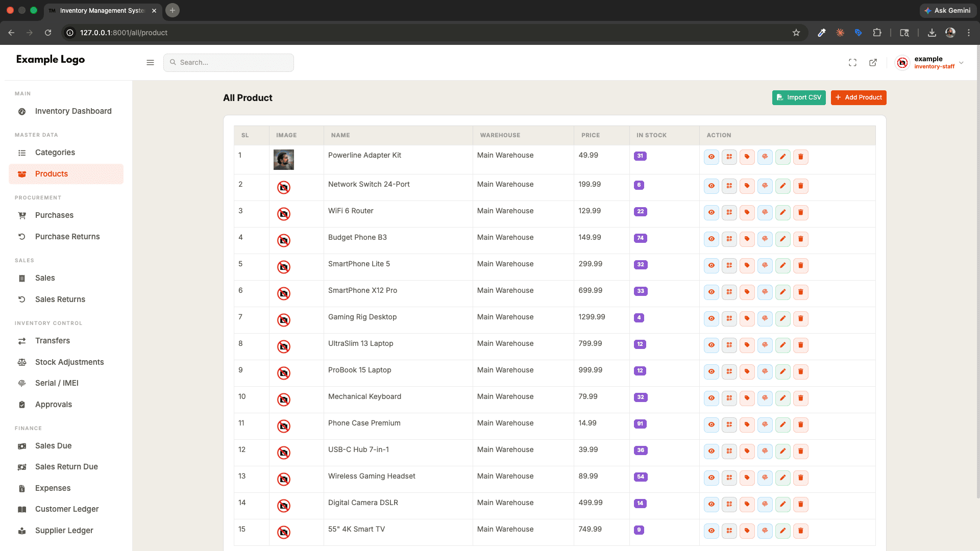Screen dimensions: 980x551
Task: Open a new browser tab
Action: pos(173,10)
